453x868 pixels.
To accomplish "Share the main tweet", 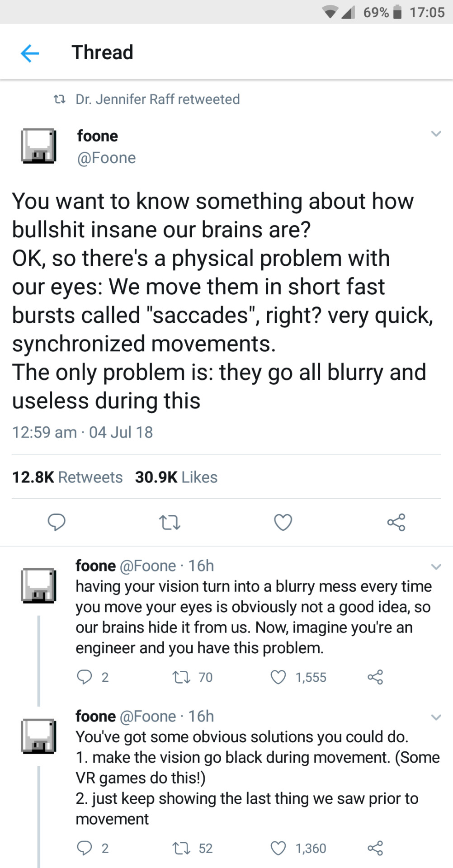I will (396, 522).
